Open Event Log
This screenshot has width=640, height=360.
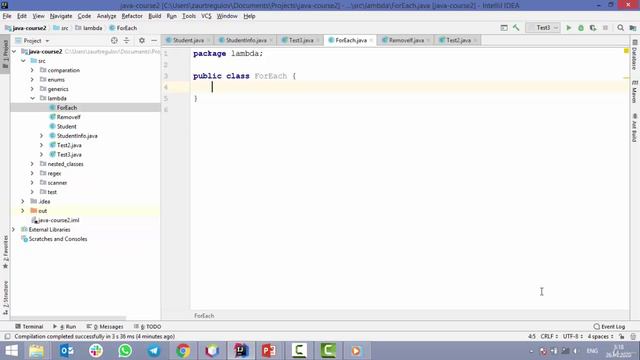[609, 327]
